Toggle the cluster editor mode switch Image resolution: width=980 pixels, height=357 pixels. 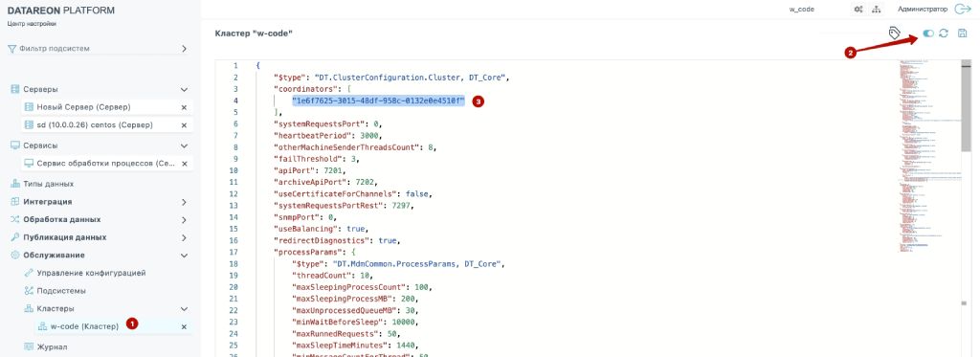coord(928,33)
